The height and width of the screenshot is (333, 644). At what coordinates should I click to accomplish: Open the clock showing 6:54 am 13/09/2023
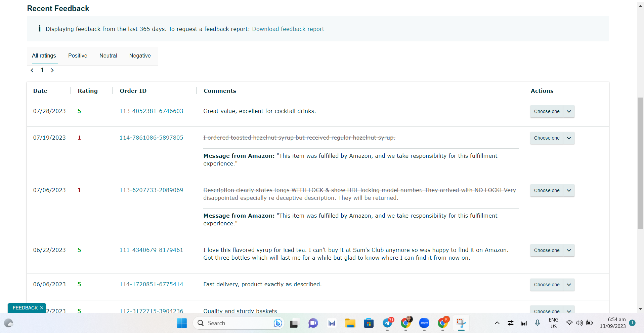click(x=613, y=323)
